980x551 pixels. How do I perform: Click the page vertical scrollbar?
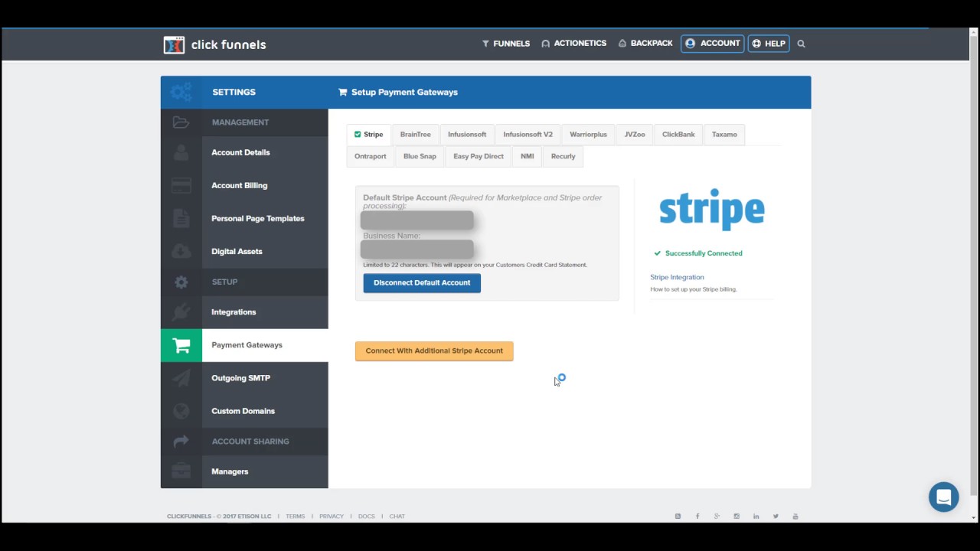(x=974, y=266)
